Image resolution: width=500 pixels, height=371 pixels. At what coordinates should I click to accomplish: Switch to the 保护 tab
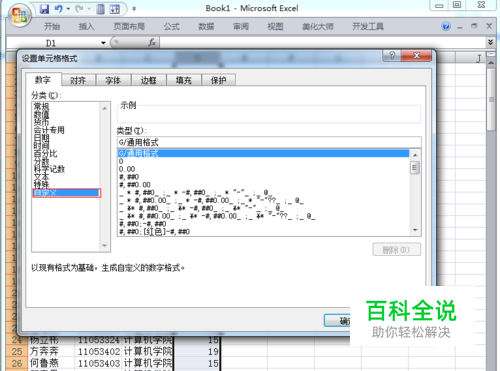tap(219, 80)
